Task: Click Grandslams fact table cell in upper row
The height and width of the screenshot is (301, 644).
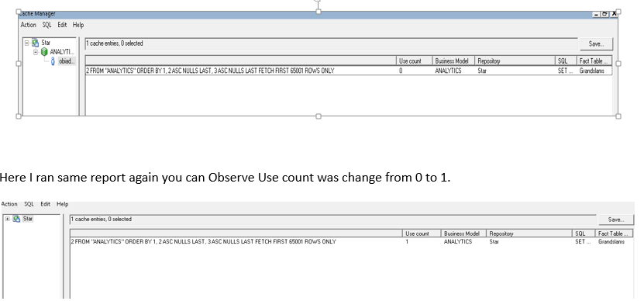Action: tap(592, 71)
